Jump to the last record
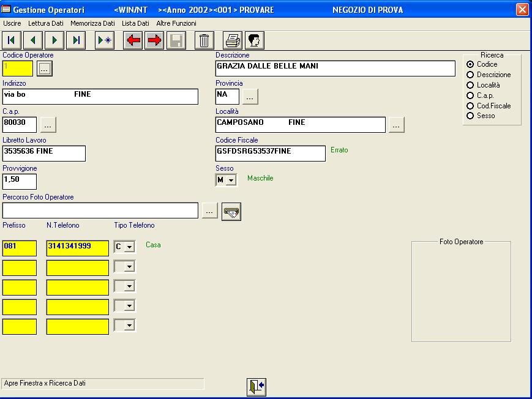This screenshot has width=532, height=399. [76, 40]
